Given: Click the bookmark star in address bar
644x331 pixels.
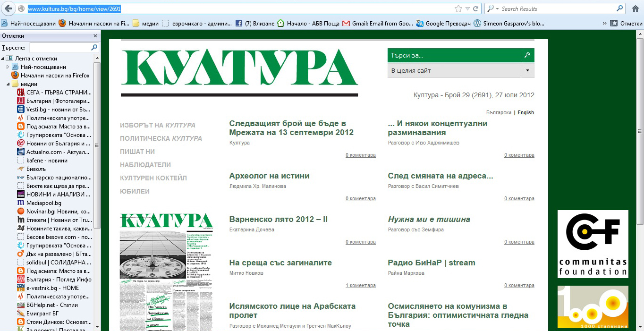Looking at the screenshot, I should [x=458, y=8].
